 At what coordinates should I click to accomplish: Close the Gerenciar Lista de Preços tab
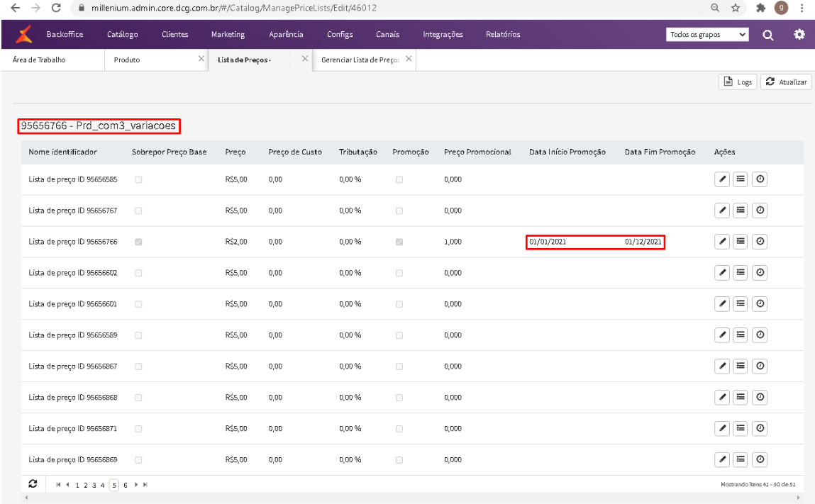tap(409, 59)
